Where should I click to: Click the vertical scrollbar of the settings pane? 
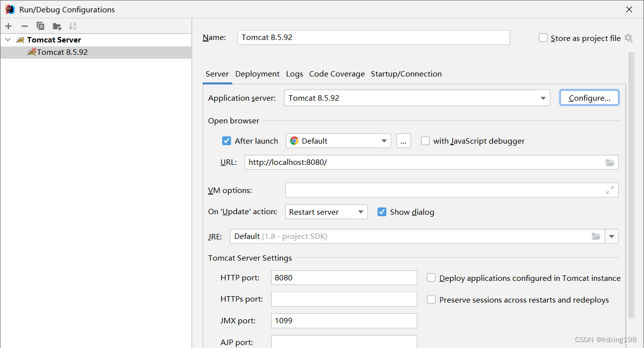click(x=632, y=185)
